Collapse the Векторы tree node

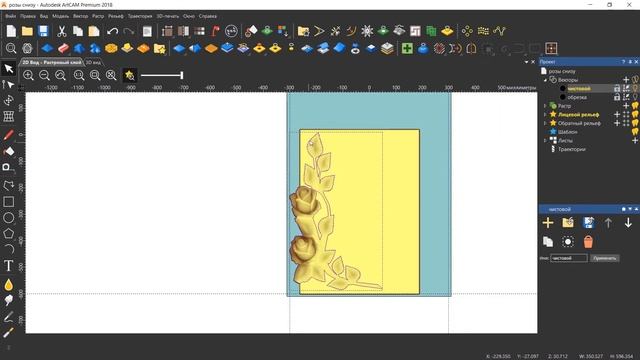click(x=545, y=80)
